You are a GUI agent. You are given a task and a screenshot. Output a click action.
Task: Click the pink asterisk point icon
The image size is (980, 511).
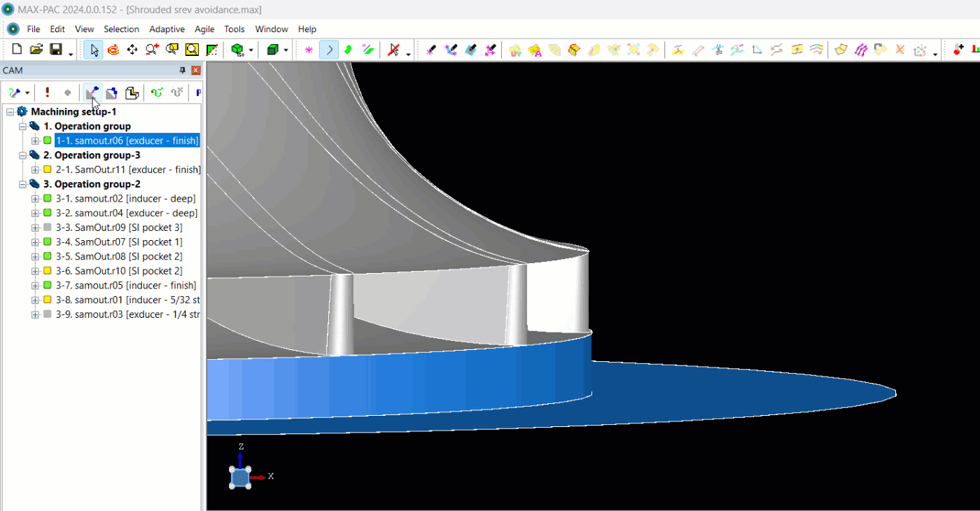(309, 50)
